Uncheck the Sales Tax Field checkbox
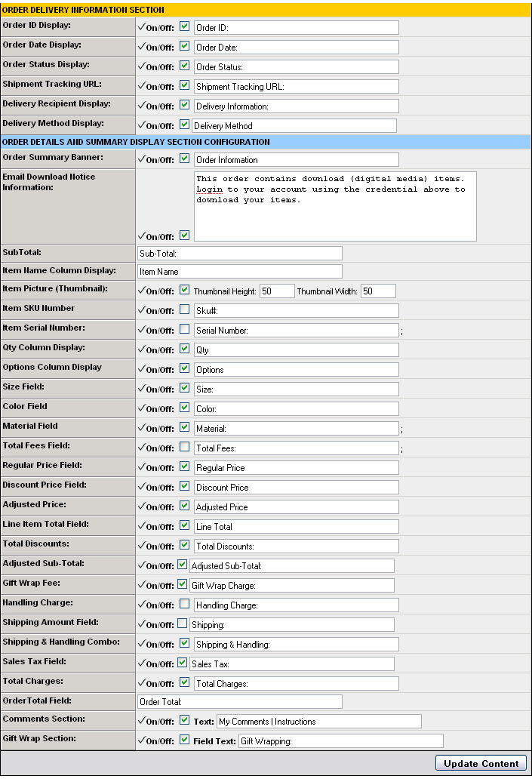The height and width of the screenshot is (779, 532). tap(183, 663)
